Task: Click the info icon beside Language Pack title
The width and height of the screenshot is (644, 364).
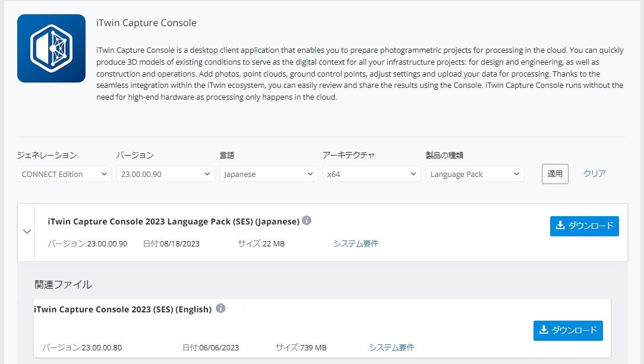Action: (x=307, y=220)
